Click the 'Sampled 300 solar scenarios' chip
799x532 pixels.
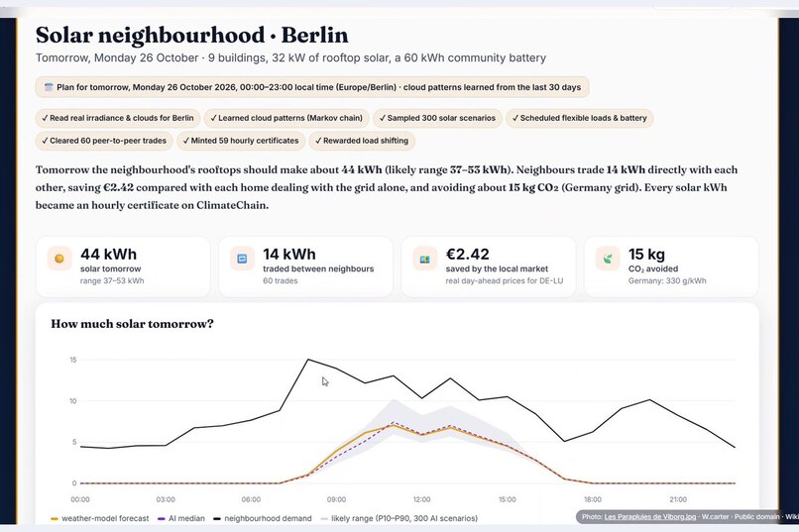pos(437,118)
